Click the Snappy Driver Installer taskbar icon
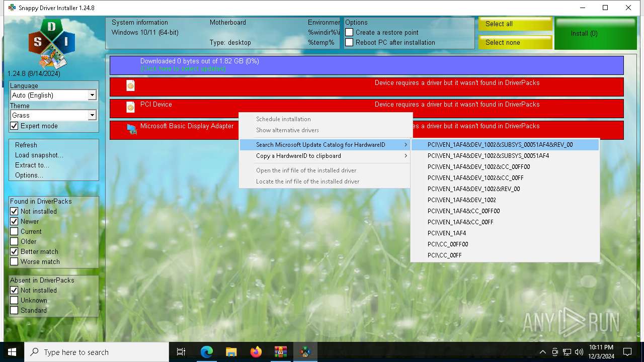Screen dimensions: 644x362 point(305,352)
